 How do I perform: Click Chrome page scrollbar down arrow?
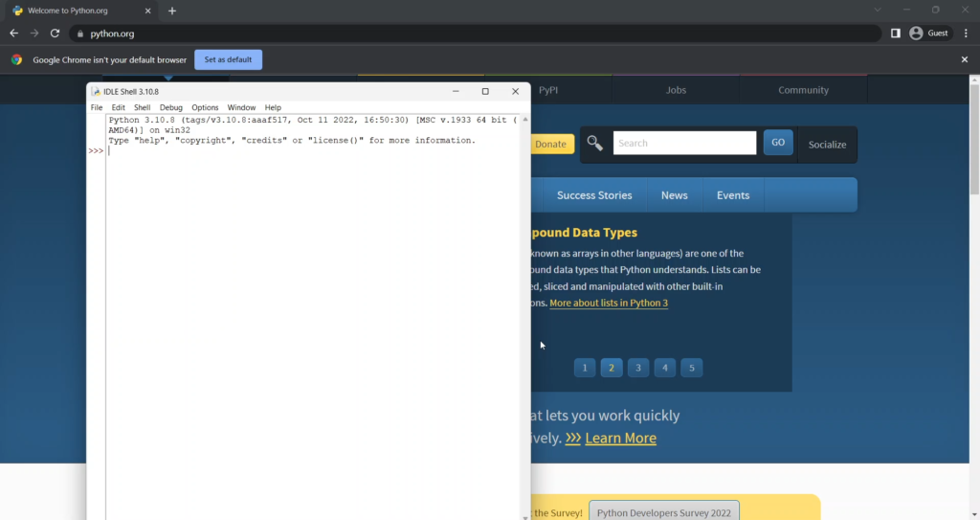(x=974, y=514)
